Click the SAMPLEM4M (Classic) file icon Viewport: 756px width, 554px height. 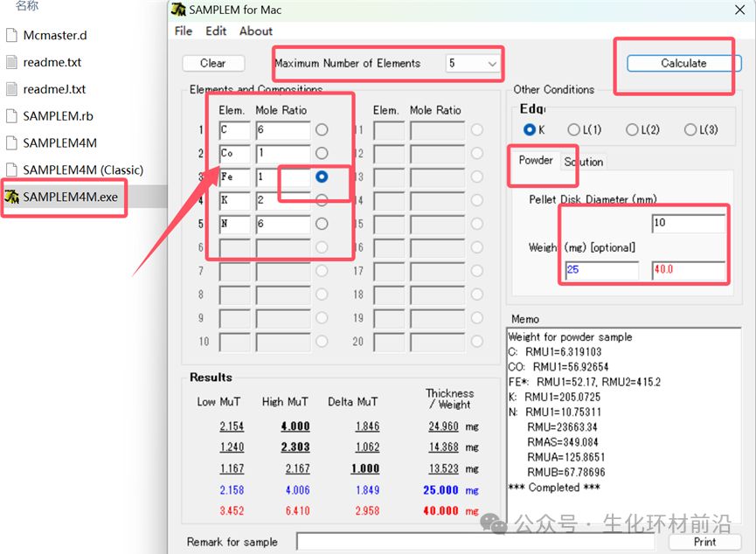(x=11, y=170)
